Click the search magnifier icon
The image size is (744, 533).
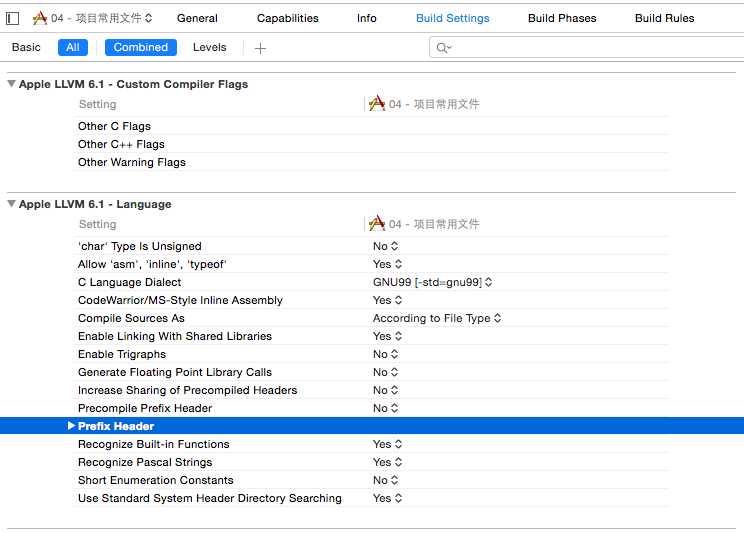[444, 47]
